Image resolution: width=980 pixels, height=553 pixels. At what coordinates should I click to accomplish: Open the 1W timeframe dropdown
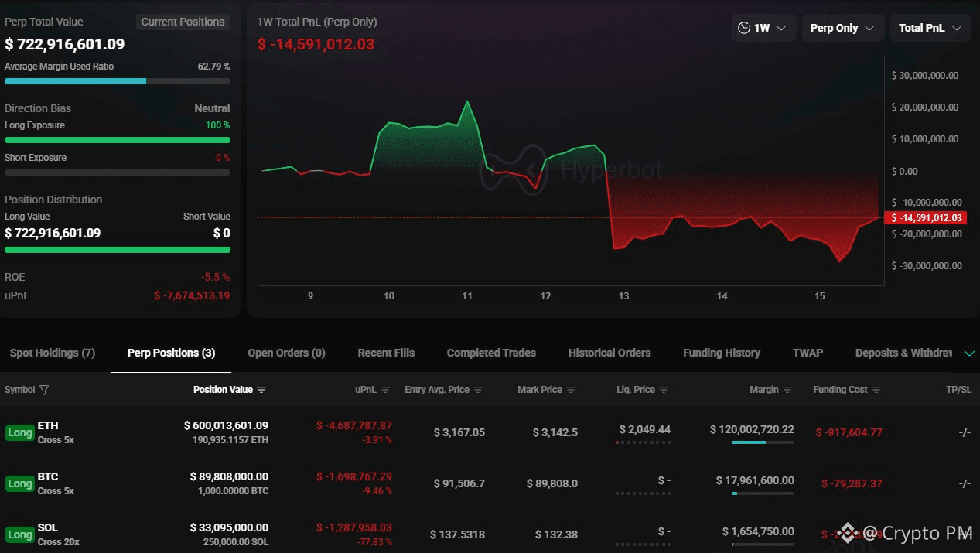pos(764,28)
